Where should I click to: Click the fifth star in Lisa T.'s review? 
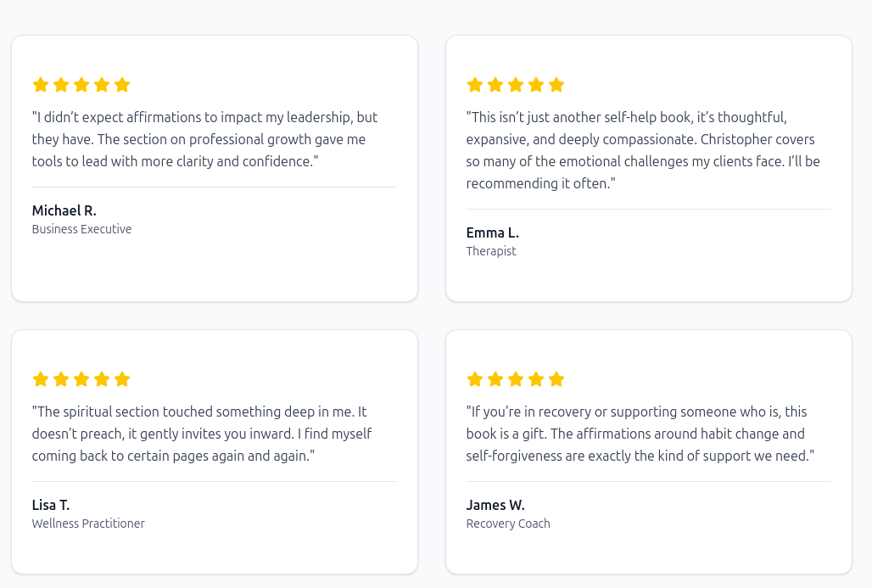(x=122, y=379)
